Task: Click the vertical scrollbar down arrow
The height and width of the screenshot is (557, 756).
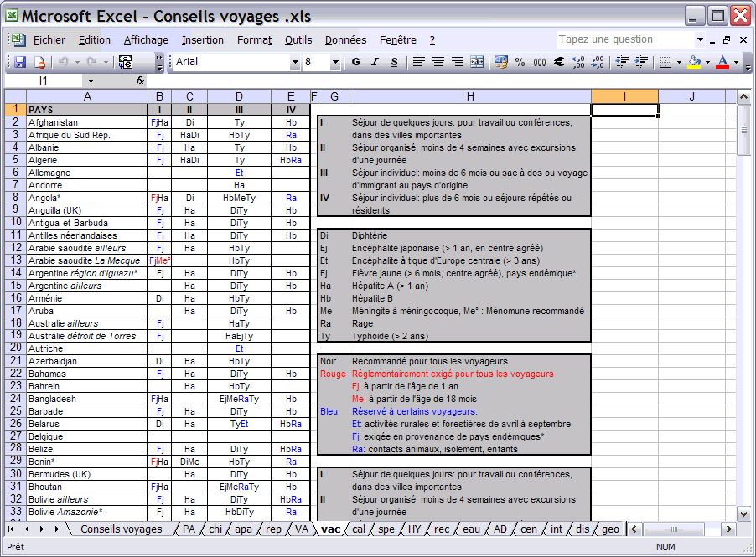Action: [743, 513]
